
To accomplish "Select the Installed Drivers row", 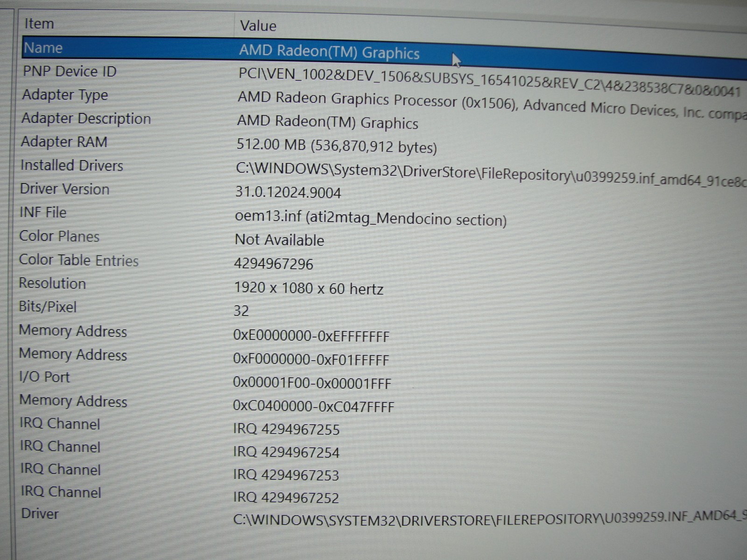I will tap(71, 165).
